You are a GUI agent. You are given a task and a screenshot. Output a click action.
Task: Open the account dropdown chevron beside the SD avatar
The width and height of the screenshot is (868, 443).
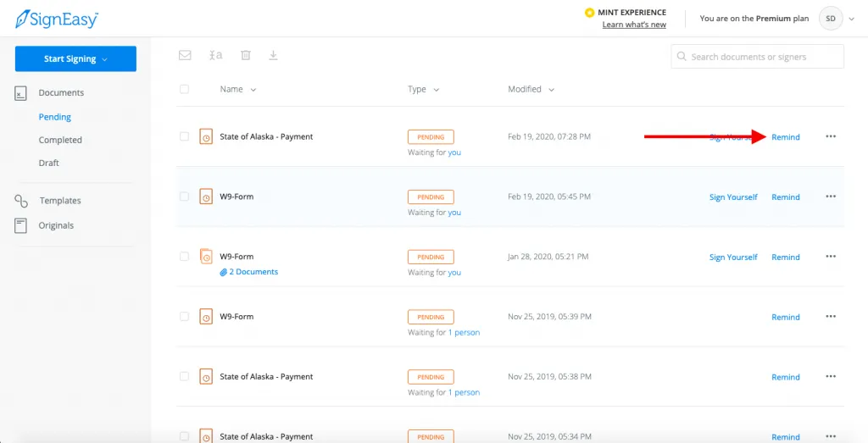click(x=851, y=19)
